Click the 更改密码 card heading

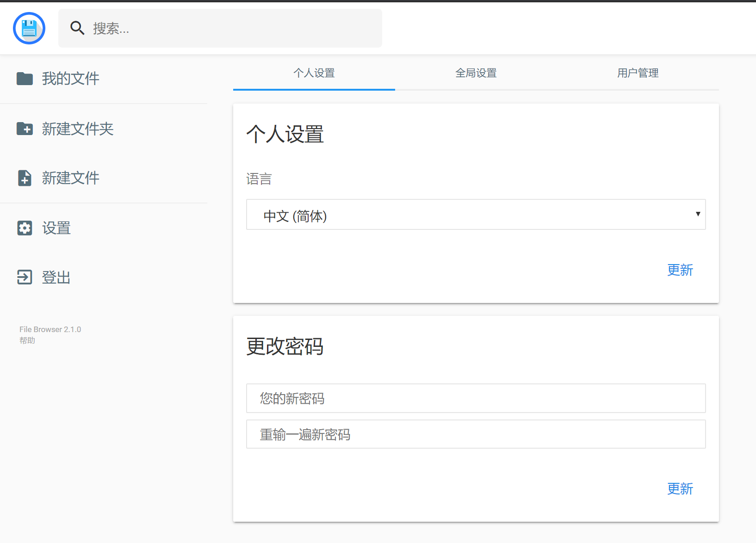click(x=285, y=346)
